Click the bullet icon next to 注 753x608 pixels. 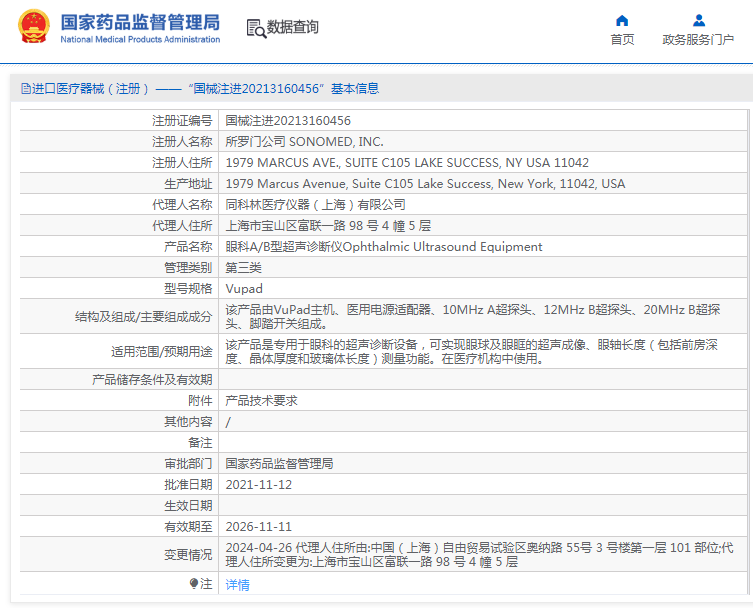(194, 584)
